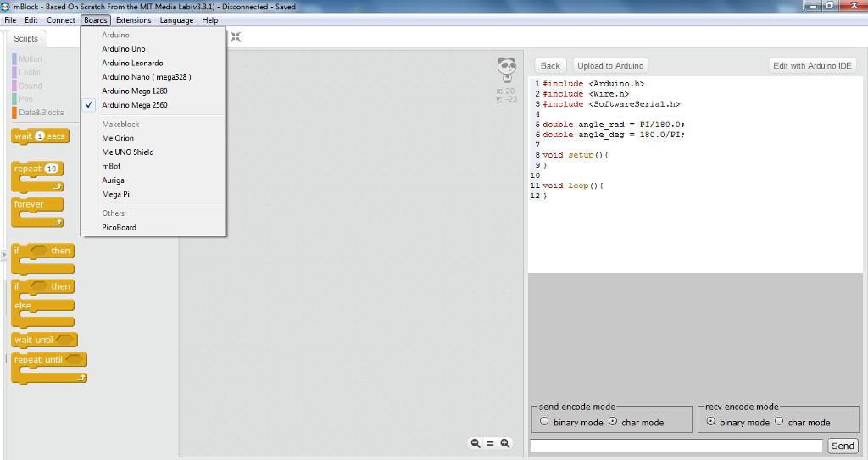Select recv binary mode radio button
This screenshot has width=868, height=460.
pyautogui.click(x=711, y=421)
